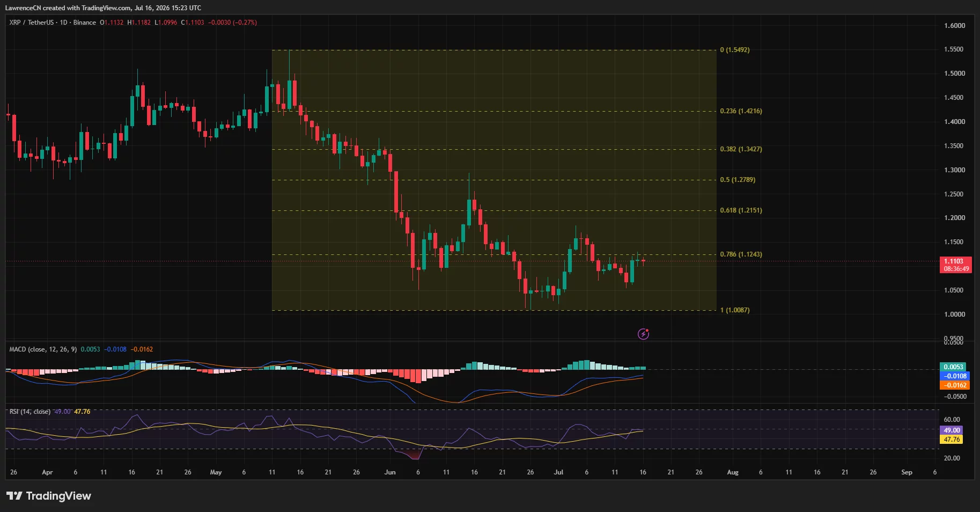Image resolution: width=980 pixels, height=512 pixels.
Task: Select the Fibonacci 0.618 (1.2151) level label
Action: point(741,210)
